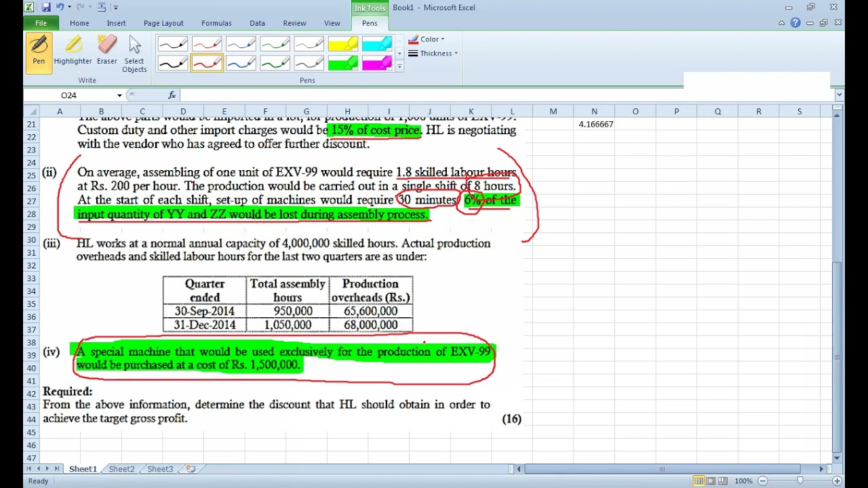Image resolution: width=868 pixels, height=488 pixels.
Task: Choose the Select Objects tool
Action: coord(134,52)
